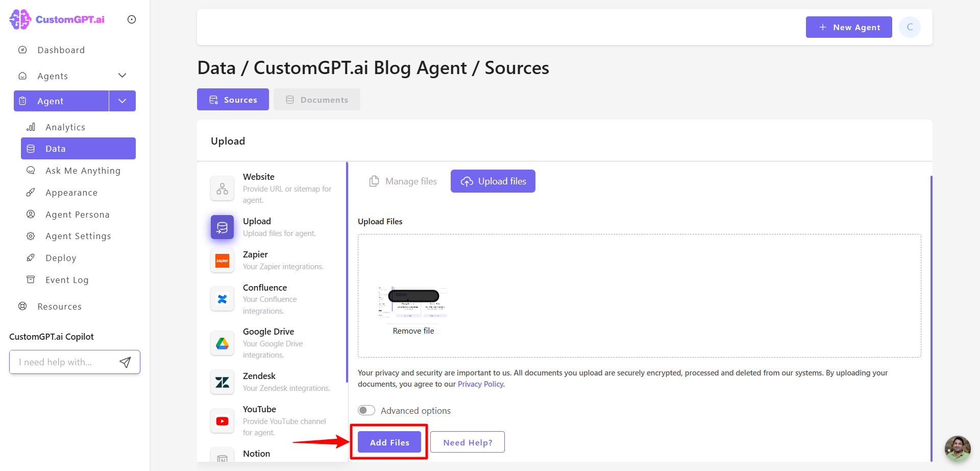
Task: Open Data in the sidebar
Action: (78, 149)
